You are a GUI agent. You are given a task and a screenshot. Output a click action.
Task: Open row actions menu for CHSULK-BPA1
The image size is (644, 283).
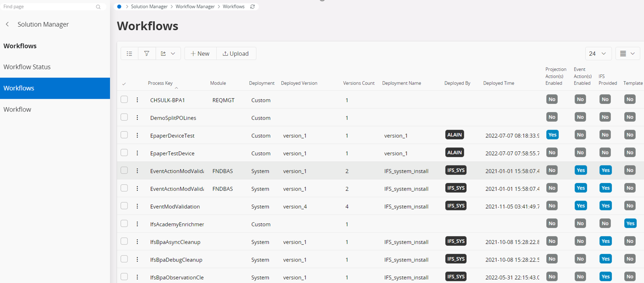pos(137,100)
